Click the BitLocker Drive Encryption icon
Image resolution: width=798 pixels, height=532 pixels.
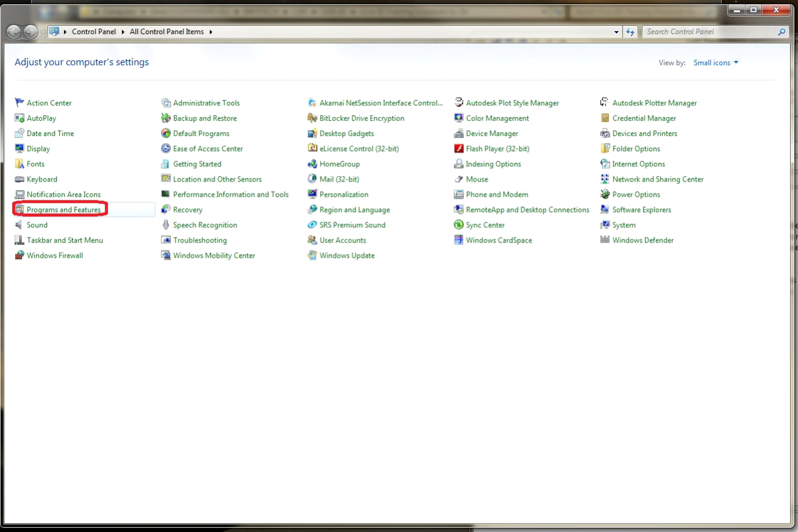pos(312,118)
